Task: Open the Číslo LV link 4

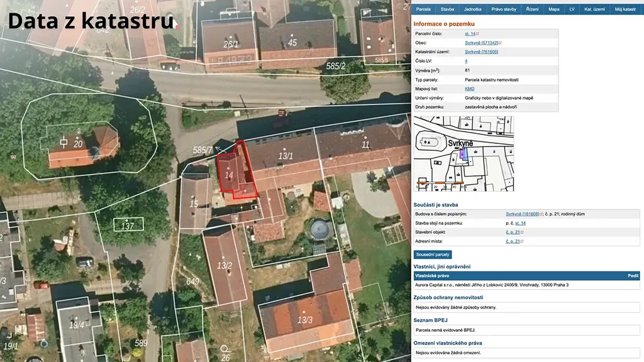Action: [466, 61]
